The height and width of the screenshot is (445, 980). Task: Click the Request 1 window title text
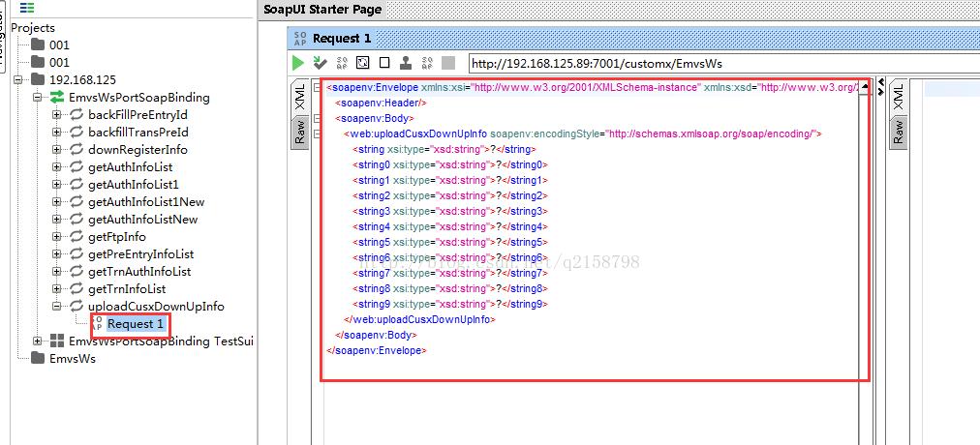click(x=342, y=38)
